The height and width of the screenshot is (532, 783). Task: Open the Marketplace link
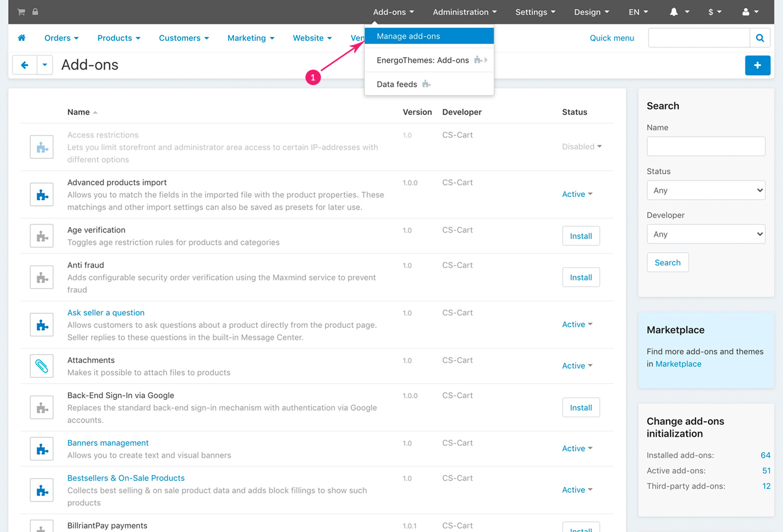pyautogui.click(x=678, y=364)
